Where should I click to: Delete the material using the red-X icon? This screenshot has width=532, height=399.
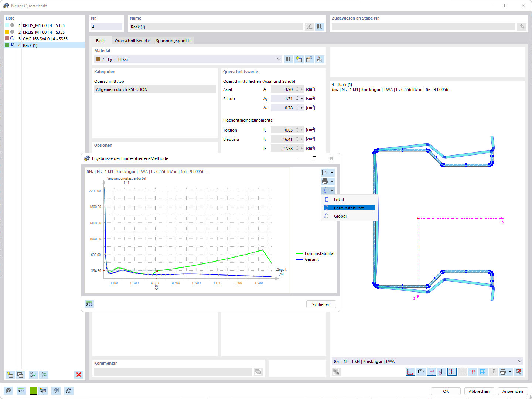[x=319, y=59]
